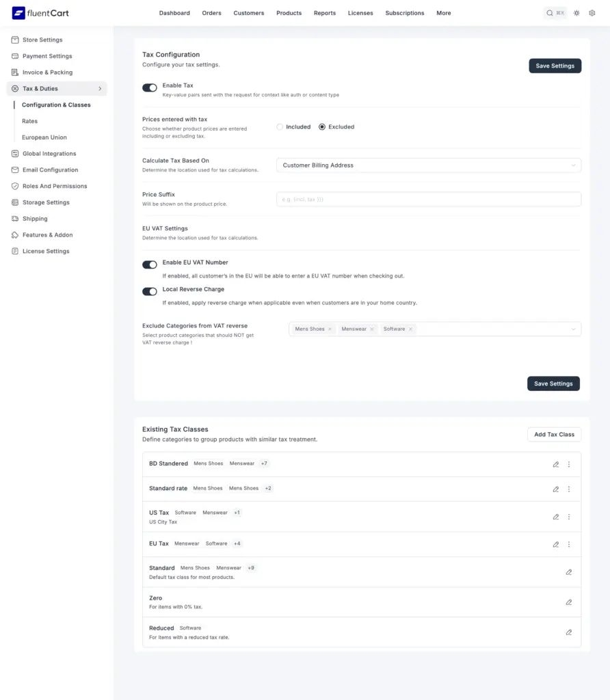
Task: Click the Add Tax Class button
Action: click(x=554, y=435)
